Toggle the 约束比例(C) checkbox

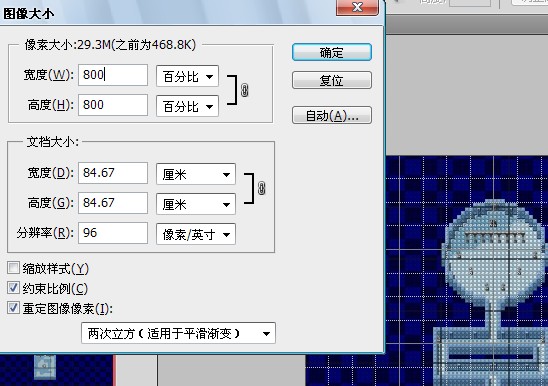(x=13, y=288)
